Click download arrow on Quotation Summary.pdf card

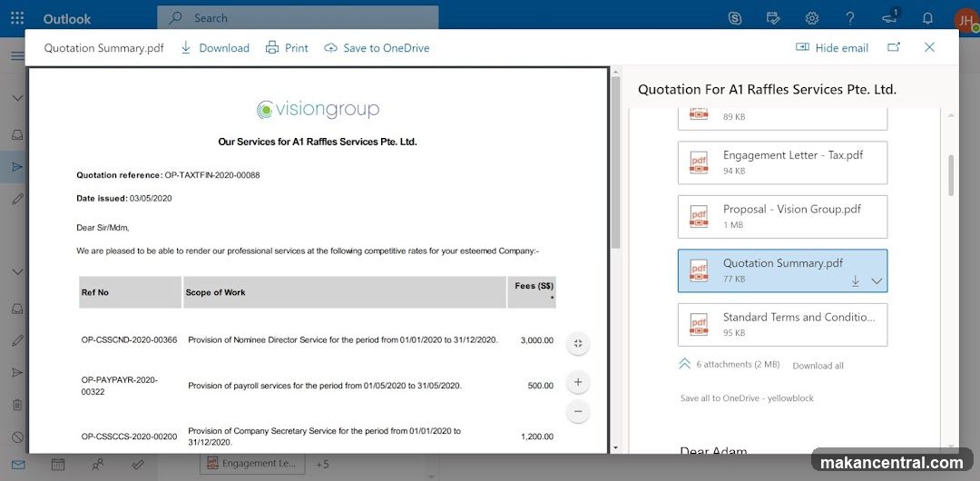pos(855,281)
